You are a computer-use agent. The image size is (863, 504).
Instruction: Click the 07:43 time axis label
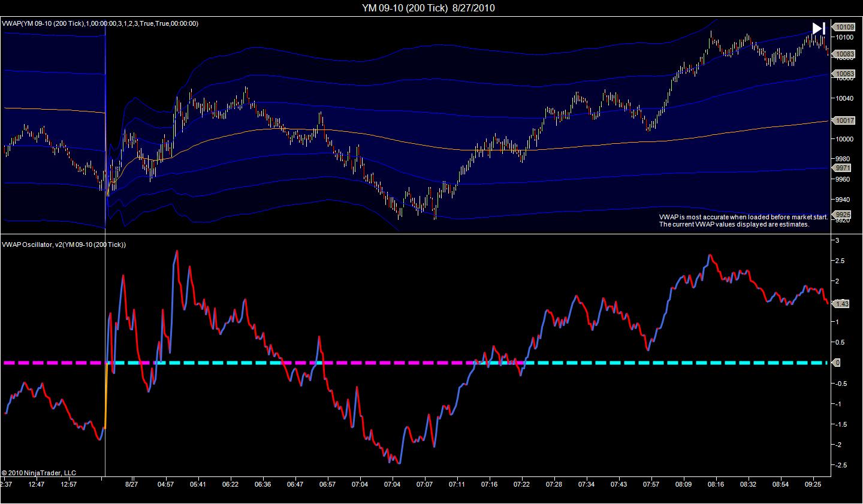(x=619, y=484)
